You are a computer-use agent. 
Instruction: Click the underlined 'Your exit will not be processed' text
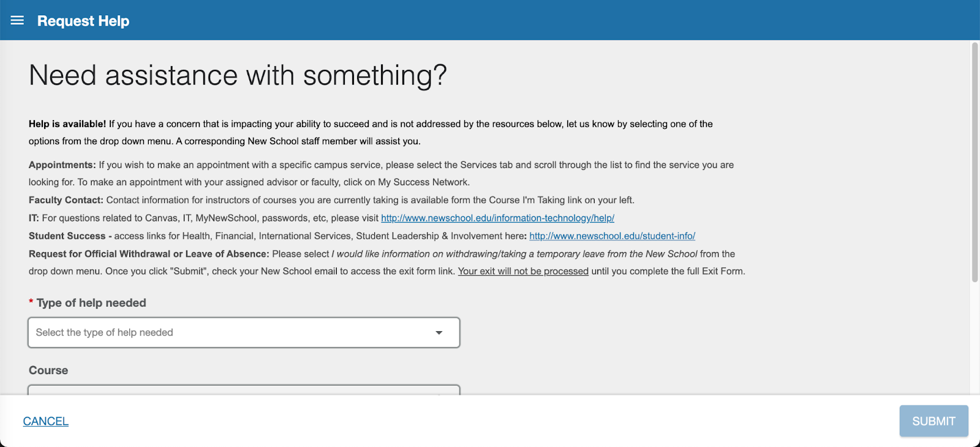pos(523,271)
